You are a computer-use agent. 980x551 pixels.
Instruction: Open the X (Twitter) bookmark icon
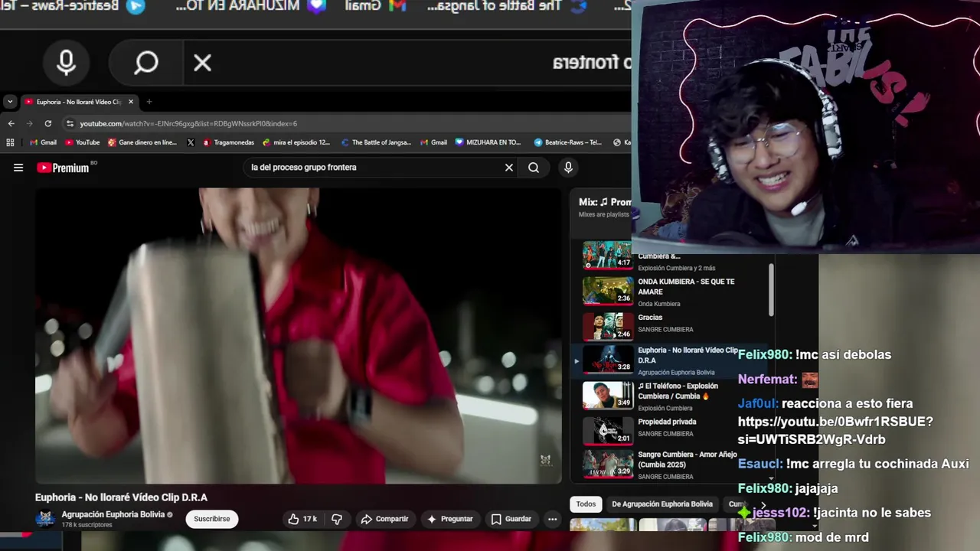coord(191,142)
